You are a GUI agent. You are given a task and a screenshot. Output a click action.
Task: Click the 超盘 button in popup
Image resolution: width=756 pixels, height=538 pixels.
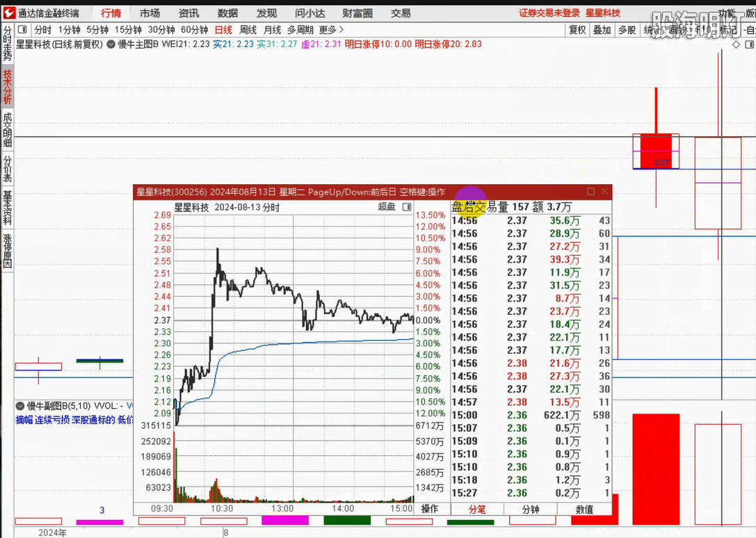(x=387, y=207)
